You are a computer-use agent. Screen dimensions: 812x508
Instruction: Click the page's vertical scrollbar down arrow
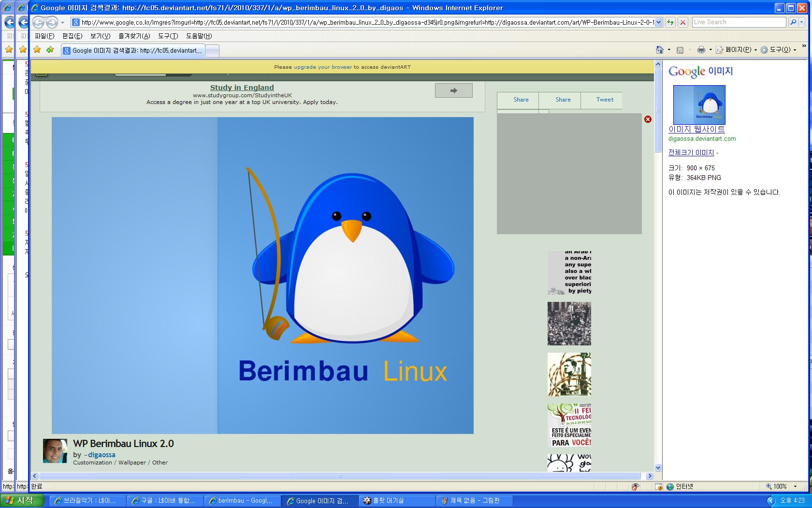658,468
